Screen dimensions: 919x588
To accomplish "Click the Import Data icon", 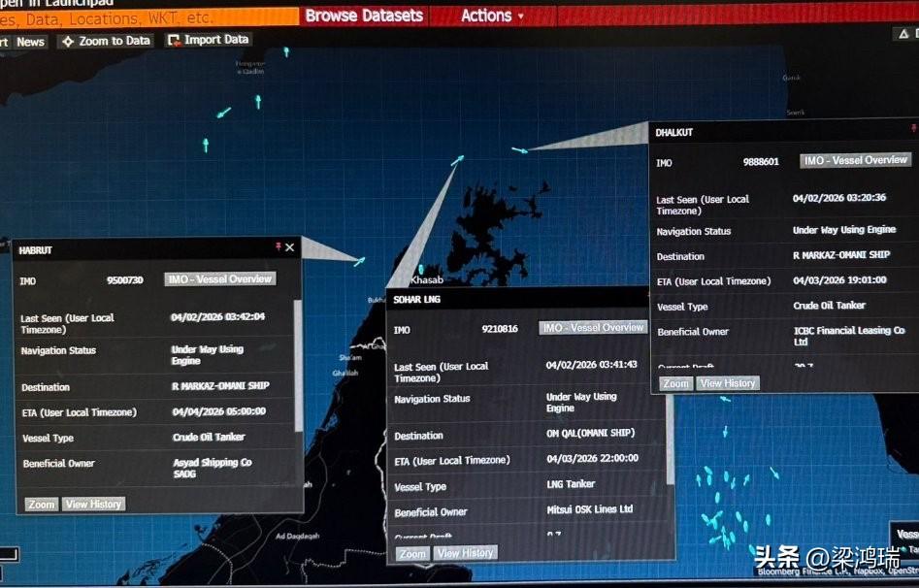I will point(174,41).
